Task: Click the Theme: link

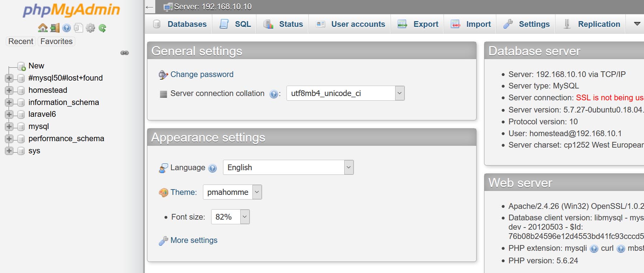Action: tap(184, 192)
